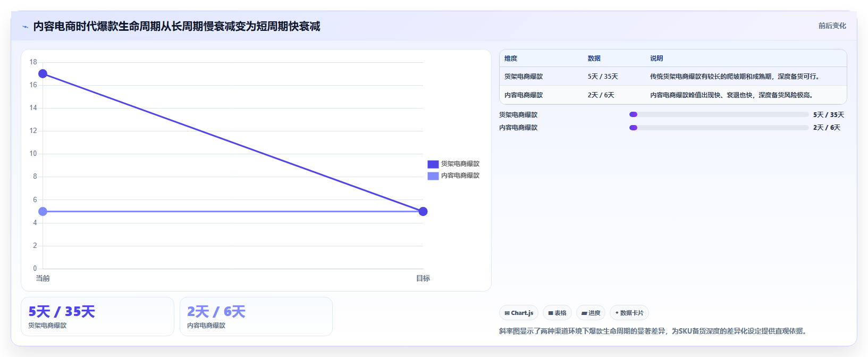The width and height of the screenshot is (868, 357).
Task: Click the 表格 tag
Action: [x=557, y=313]
